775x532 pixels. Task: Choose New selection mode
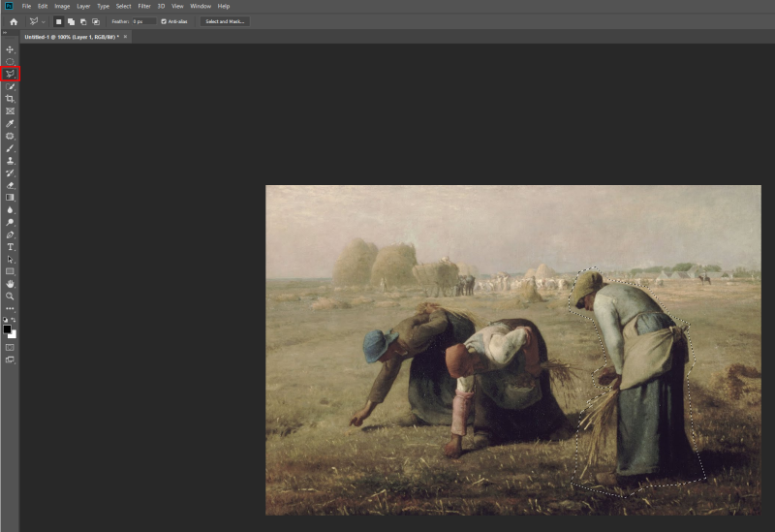pos(58,21)
